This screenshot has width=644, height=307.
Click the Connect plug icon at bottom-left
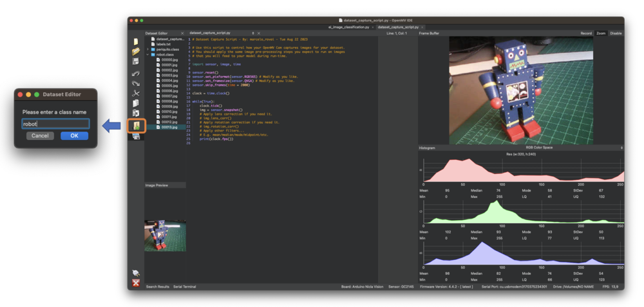(x=136, y=273)
